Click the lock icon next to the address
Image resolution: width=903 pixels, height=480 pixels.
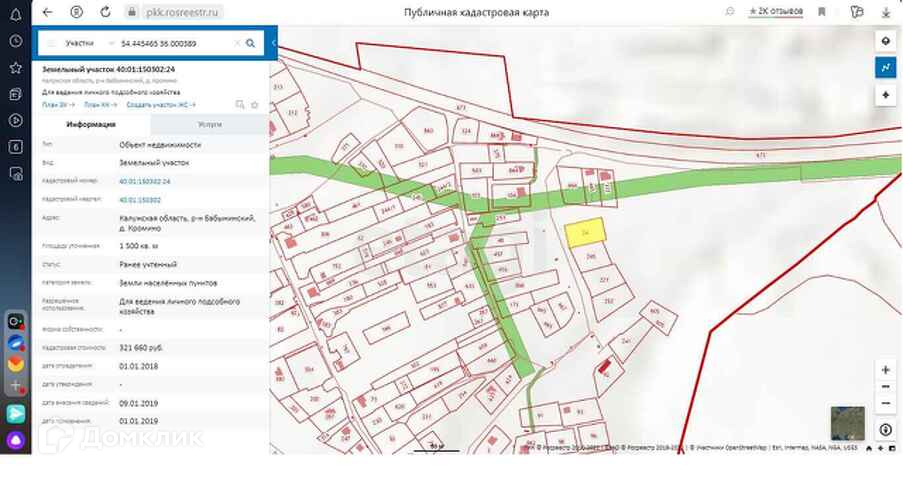coord(132,12)
